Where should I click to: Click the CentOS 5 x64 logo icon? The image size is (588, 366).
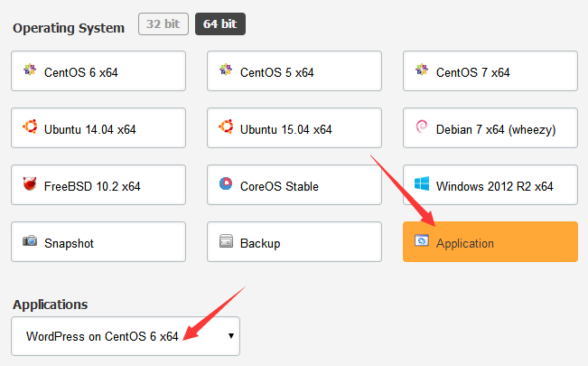226,71
